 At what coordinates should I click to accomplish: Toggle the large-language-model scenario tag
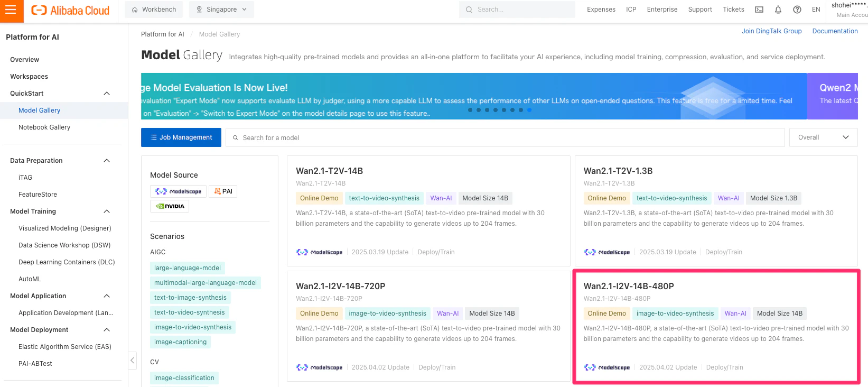pos(188,268)
